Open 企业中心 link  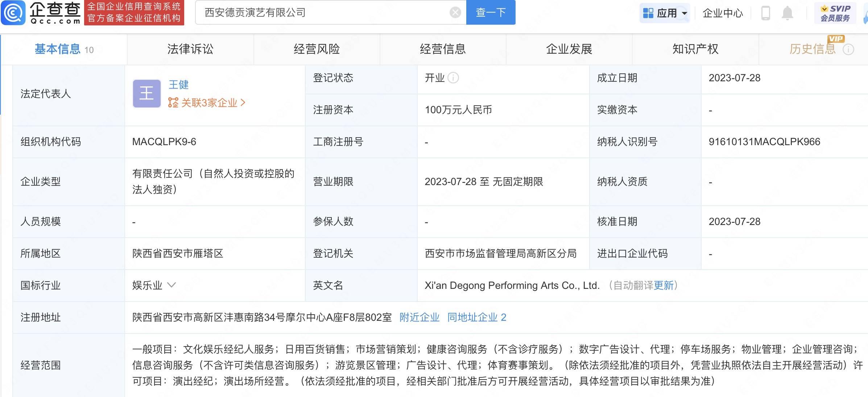tap(722, 13)
